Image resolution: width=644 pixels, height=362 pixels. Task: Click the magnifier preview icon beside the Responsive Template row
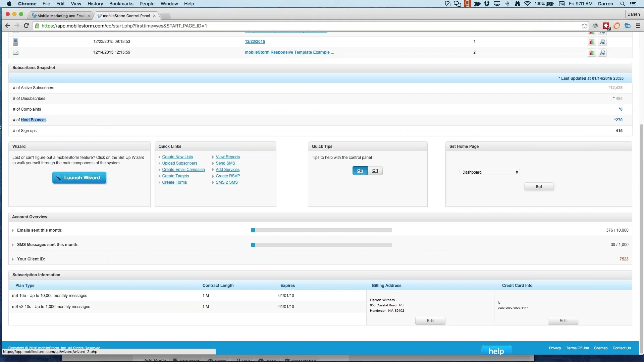click(602, 52)
